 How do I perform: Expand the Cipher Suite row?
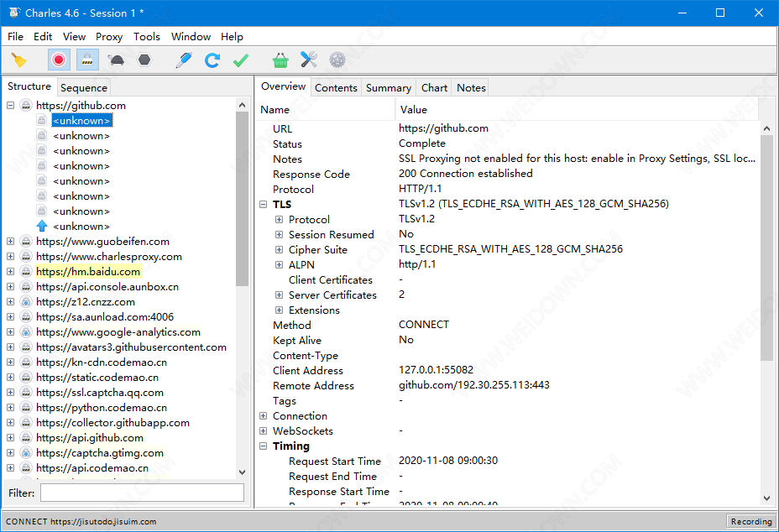tap(280, 250)
